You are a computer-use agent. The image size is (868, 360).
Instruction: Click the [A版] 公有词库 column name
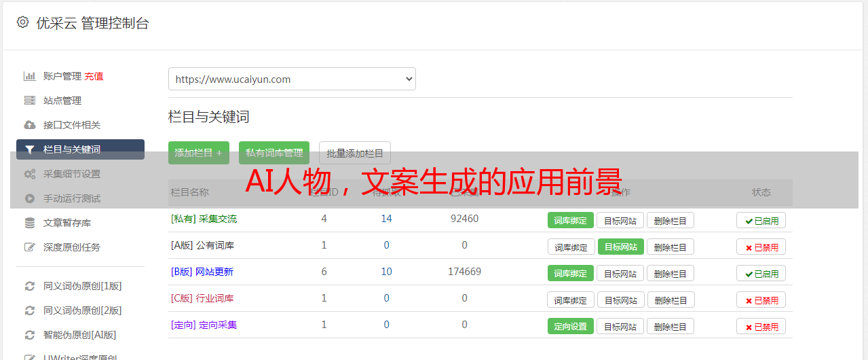(x=202, y=245)
